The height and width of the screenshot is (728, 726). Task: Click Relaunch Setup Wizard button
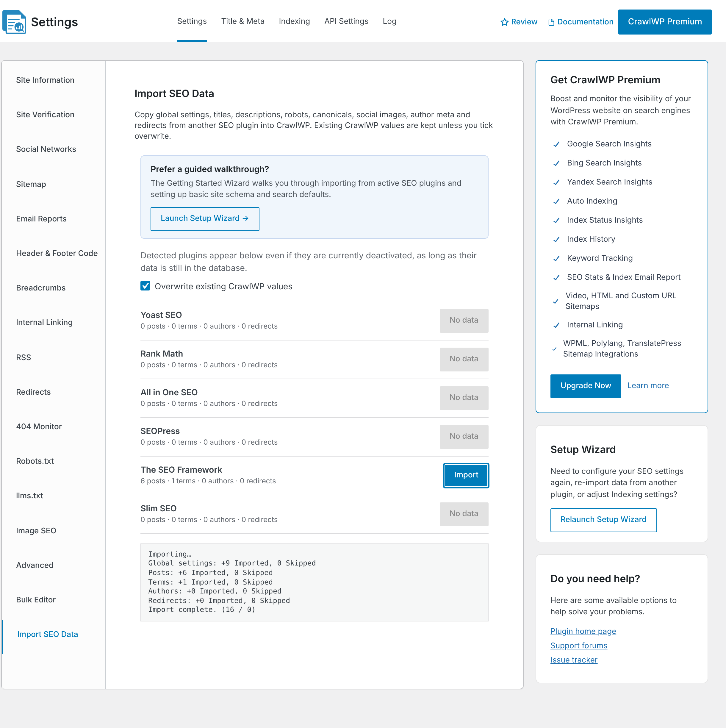(603, 520)
